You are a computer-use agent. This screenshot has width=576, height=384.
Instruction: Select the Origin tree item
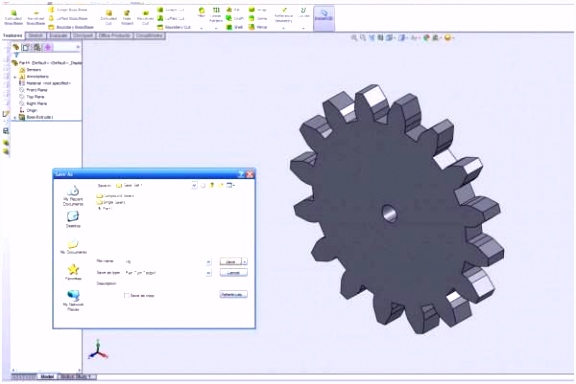28,110
